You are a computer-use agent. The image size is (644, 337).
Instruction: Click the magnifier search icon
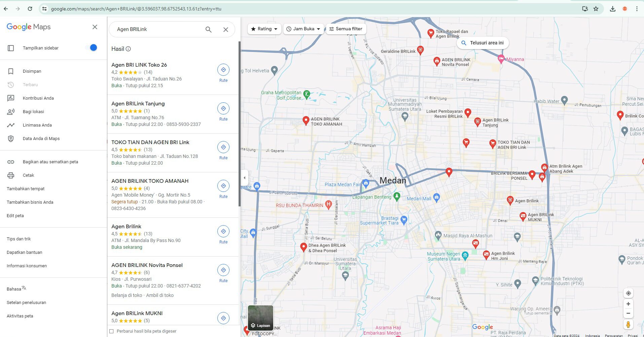pyautogui.click(x=209, y=29)
